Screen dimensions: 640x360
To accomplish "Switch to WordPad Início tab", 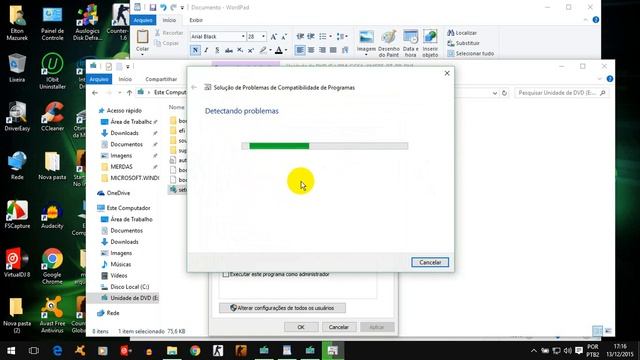I will click(169, 20).
